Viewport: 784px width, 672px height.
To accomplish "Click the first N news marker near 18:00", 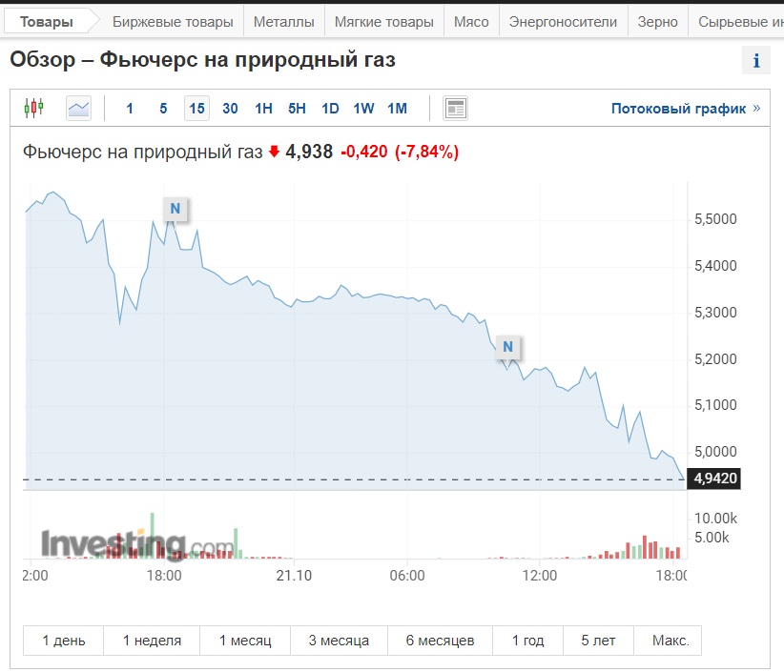I will (x=175, y=208).
